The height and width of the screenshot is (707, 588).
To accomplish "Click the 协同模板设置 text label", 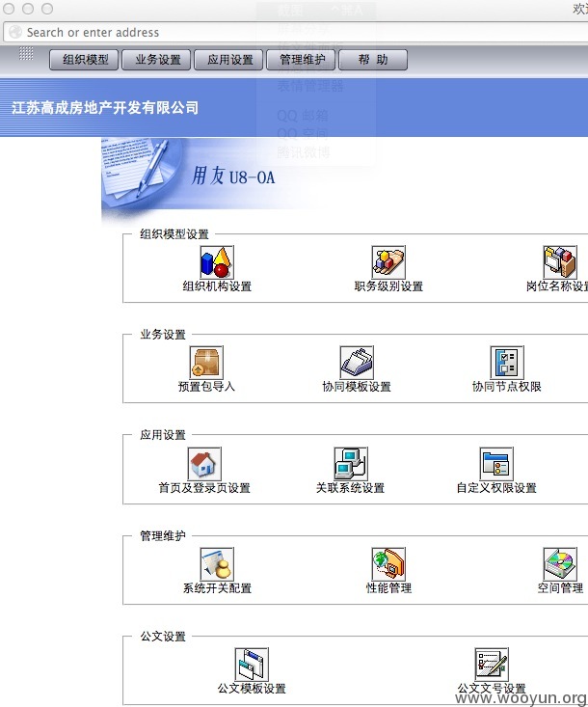I will (357, 387).
